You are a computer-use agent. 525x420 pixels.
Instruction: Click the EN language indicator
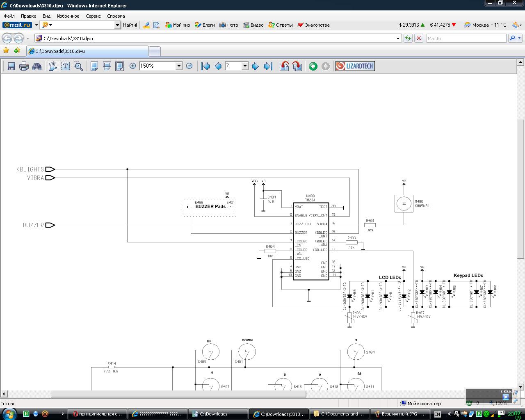(437, 414)
